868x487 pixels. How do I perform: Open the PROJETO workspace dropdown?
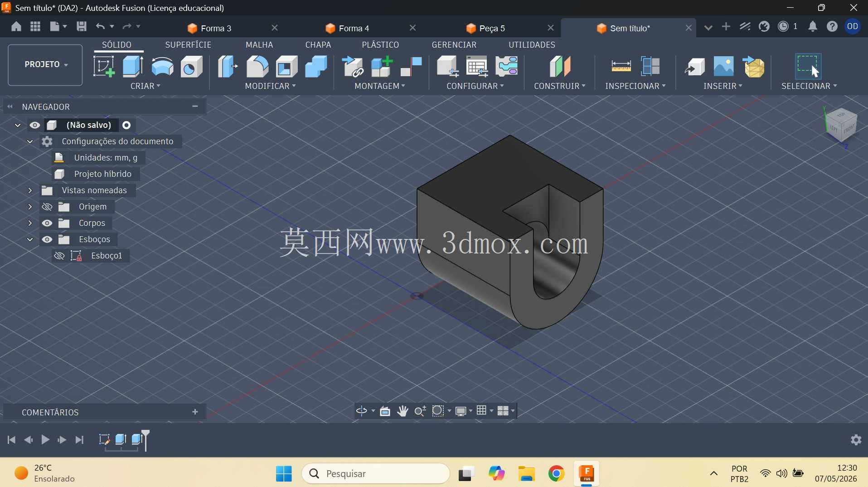(x=45, y=64)
